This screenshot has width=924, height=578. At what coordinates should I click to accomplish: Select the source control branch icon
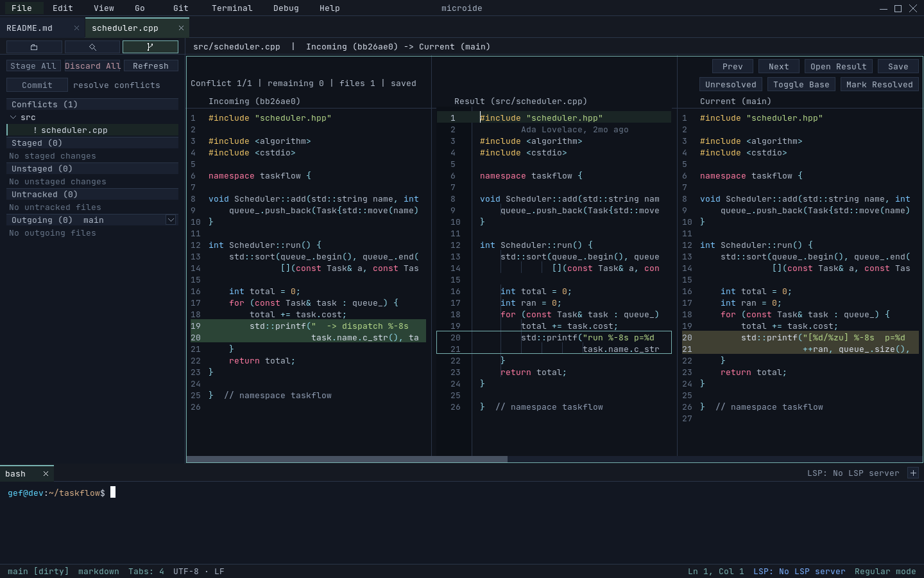[150, 47]
